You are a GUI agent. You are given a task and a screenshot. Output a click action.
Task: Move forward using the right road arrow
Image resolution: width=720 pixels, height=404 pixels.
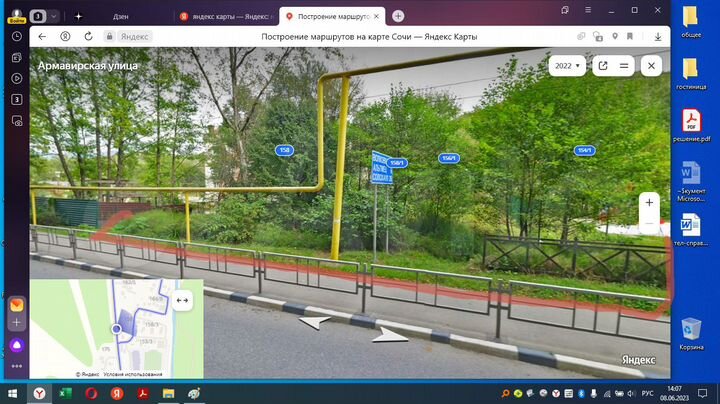tap(391, 334)
